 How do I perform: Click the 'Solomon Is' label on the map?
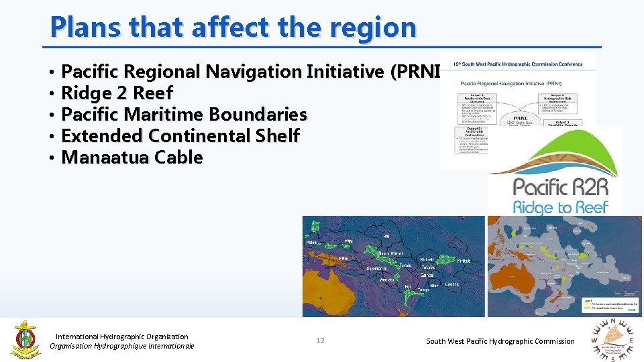[x=376, y=268]
